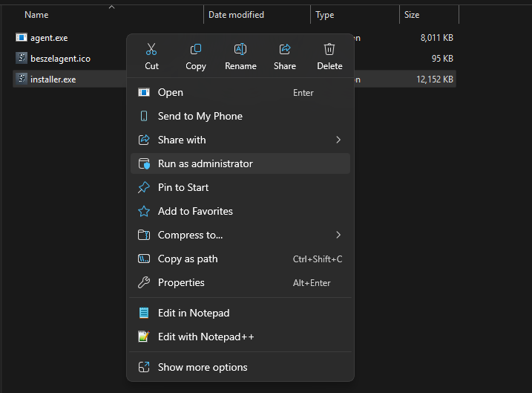
Task: Open Properties from context menu
Action: click(x=181, y=283)
